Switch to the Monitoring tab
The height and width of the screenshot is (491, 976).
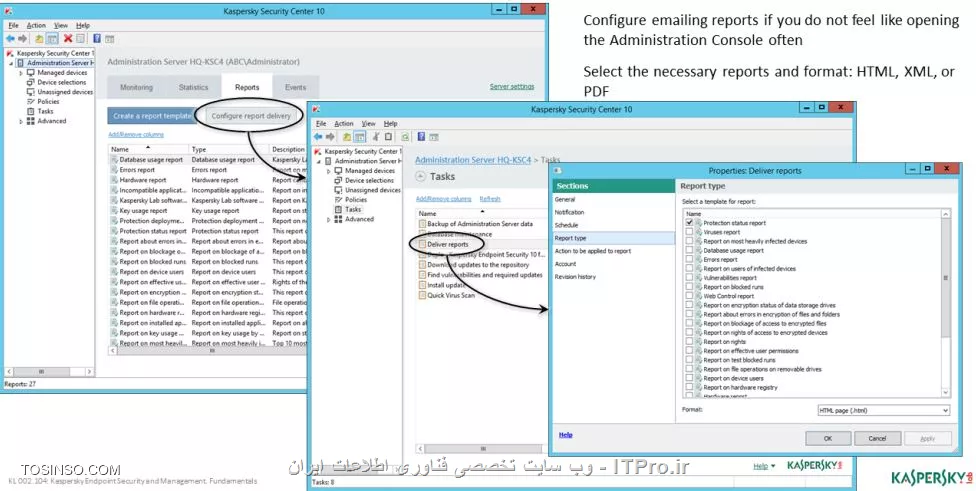click(x=136, y=87)
